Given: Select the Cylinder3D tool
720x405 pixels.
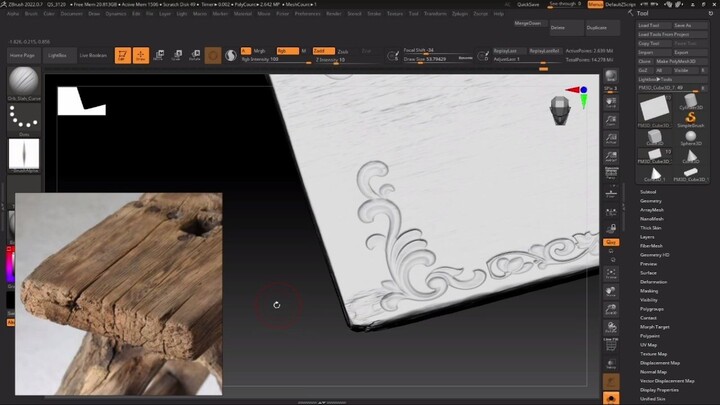Looking at the screenshot, I should 690,101.
